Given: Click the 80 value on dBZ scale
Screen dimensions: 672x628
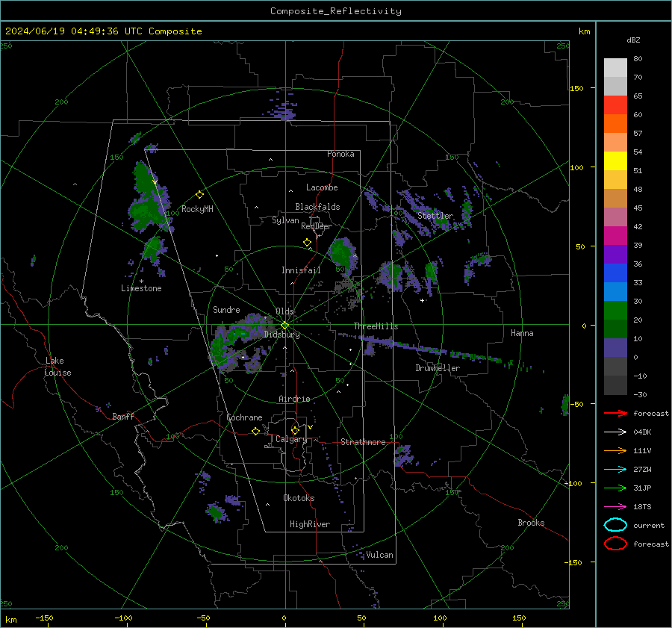Looking at the screenshot, I should point(638,59).
